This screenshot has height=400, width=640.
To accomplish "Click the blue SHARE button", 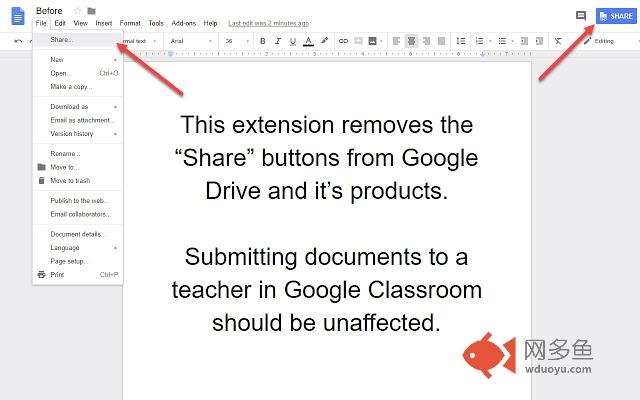I will click(616, 16).
